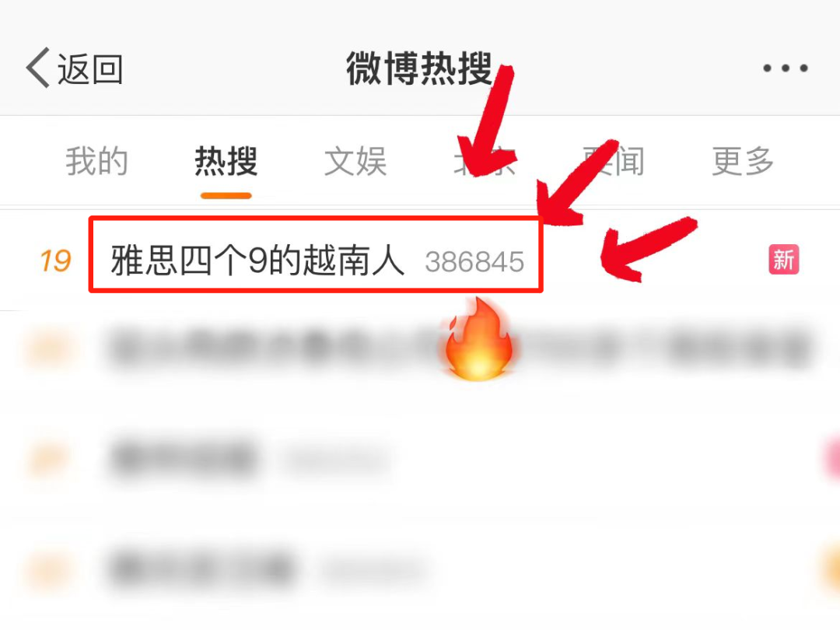Click the search count 386845
The width and height of the screenshot is (840, 630).
(x=474, y=262)
